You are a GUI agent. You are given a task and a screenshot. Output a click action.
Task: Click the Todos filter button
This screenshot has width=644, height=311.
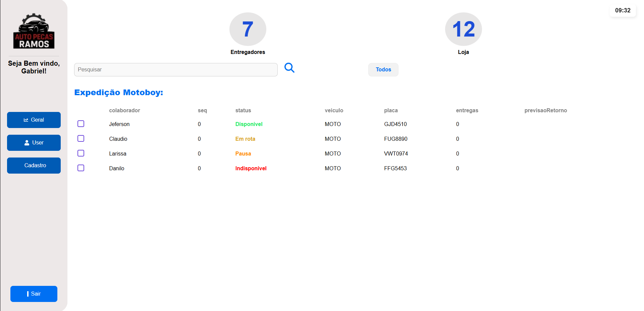click(383, 70)
